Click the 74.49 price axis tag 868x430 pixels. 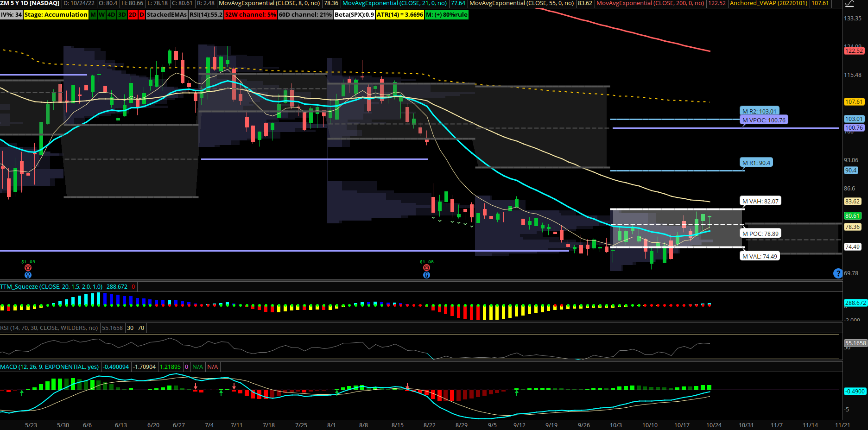click(852, 247)
